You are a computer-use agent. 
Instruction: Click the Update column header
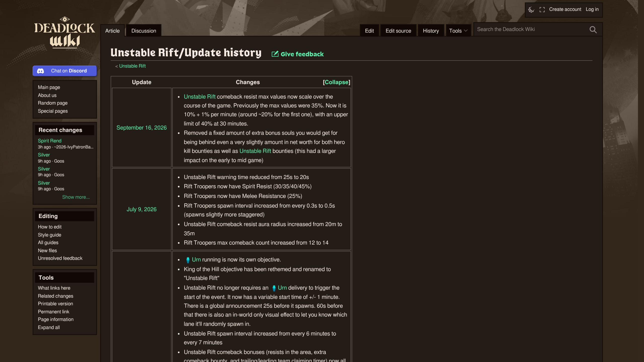[x=141, y=82]
